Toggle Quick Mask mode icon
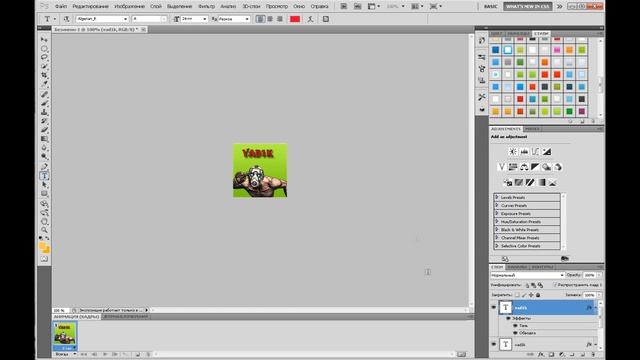The height and width of the screenshot is (360, 640). tap(44, 259)
